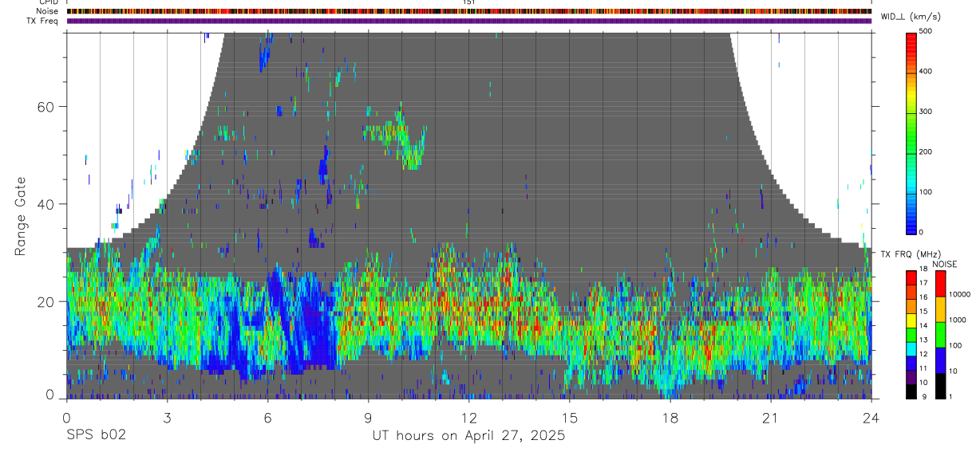Viewport: 980px width, 452px height.
Task: Click the NOISE colorbar legend strip
Action: [941, 335]
